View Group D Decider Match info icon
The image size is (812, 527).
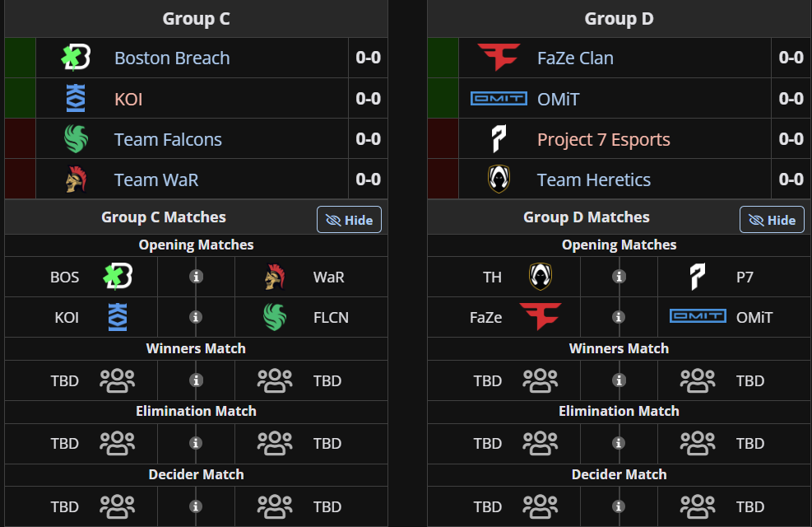pyautogui.click(x=619, y=506)
